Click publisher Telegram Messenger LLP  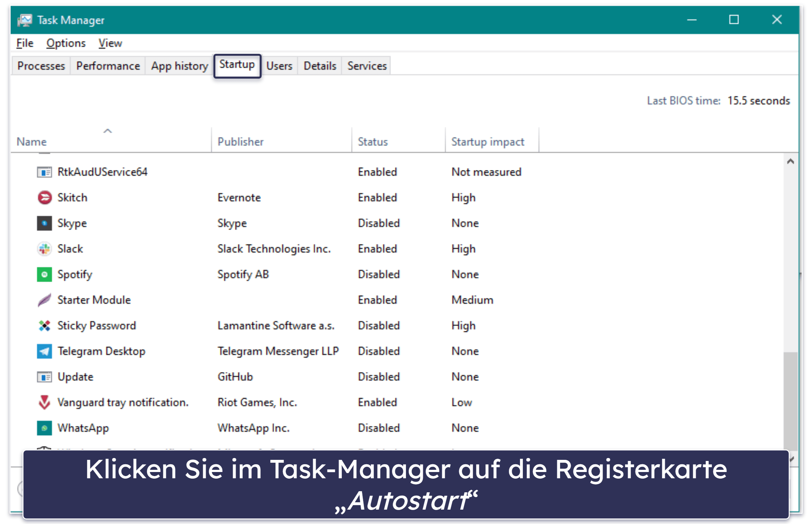pos(278,351)
